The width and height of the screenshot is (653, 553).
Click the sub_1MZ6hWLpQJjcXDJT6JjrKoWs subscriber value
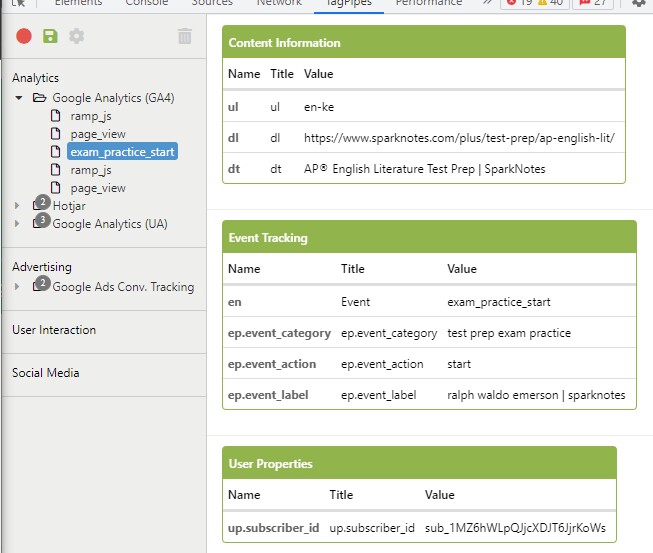(515, 528)
